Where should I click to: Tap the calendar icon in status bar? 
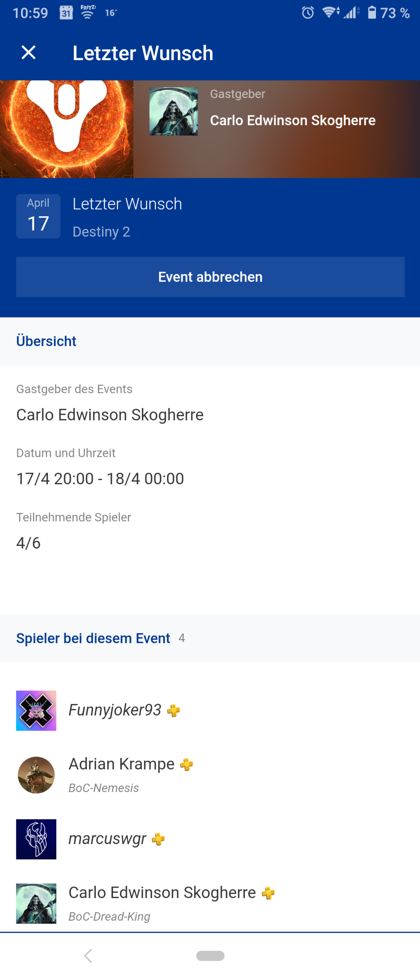coord(66,13)
